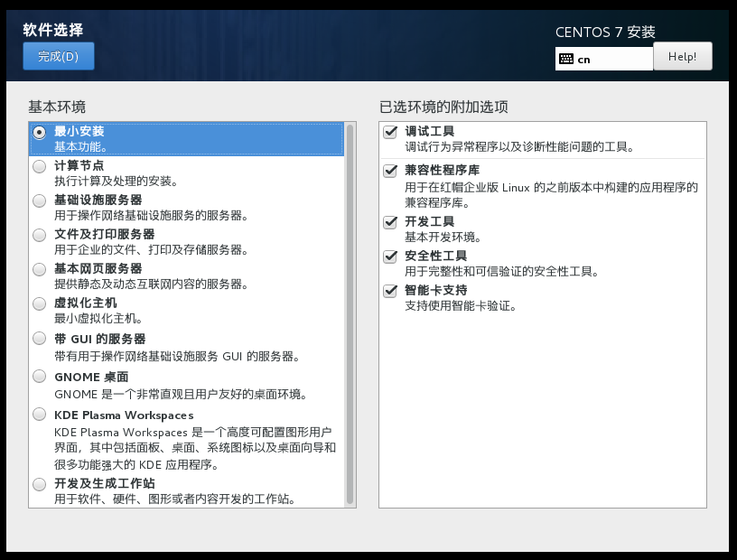Click the keyboard layout icon next to cn
Image resolution: width=737 pixels, height=560 pixels.
(566, 60)
